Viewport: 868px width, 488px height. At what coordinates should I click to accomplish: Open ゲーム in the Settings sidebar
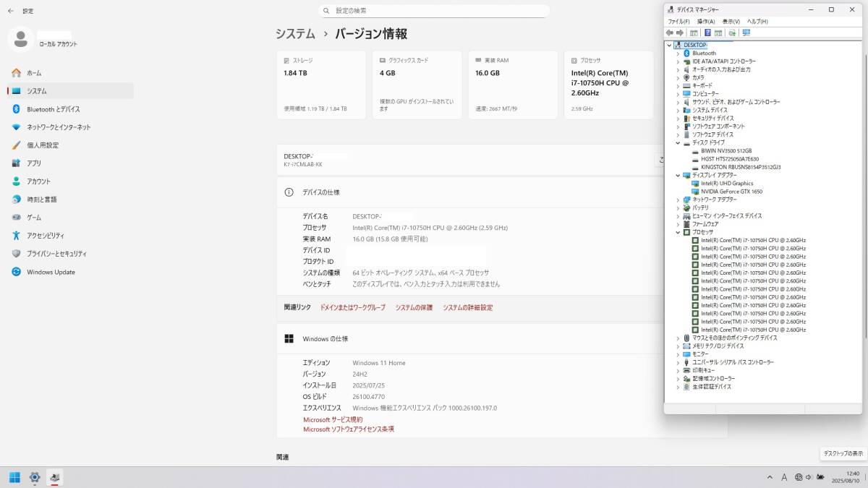coord(70,218)
